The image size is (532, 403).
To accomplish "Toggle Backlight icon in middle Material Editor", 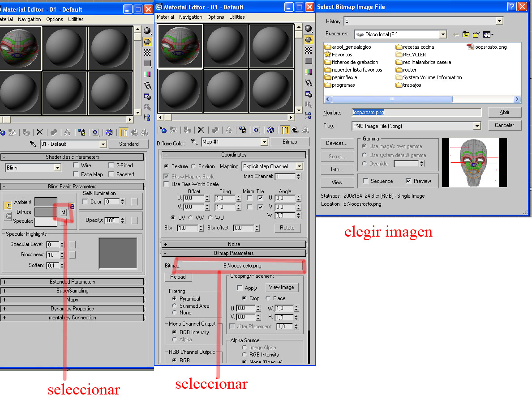I will point(308,40).
